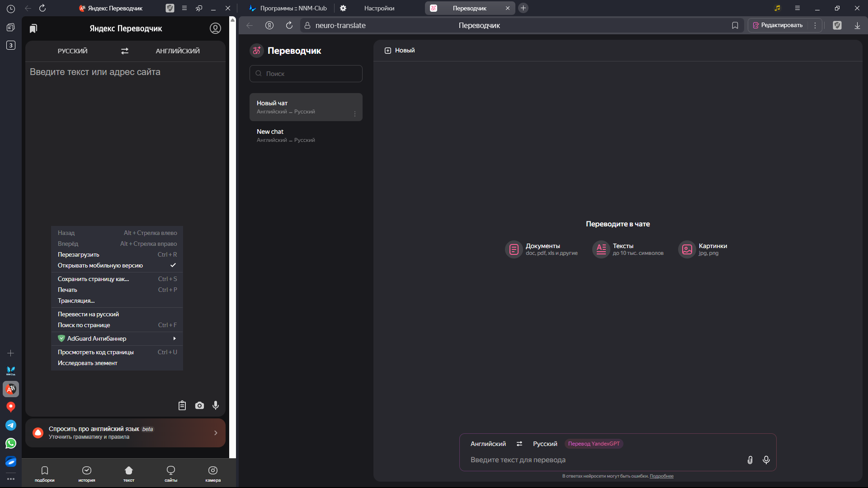This screenshot has height=488, width=868.
Task: Click 'Перевод YandexGPT' badge
Action: [x=594, y=444]
